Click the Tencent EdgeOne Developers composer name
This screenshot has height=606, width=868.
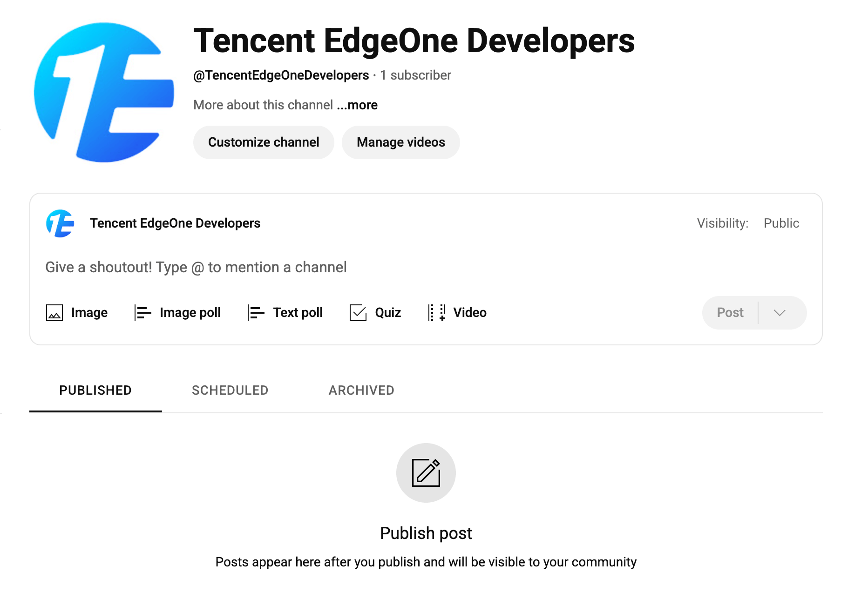[x=175, y=223]
